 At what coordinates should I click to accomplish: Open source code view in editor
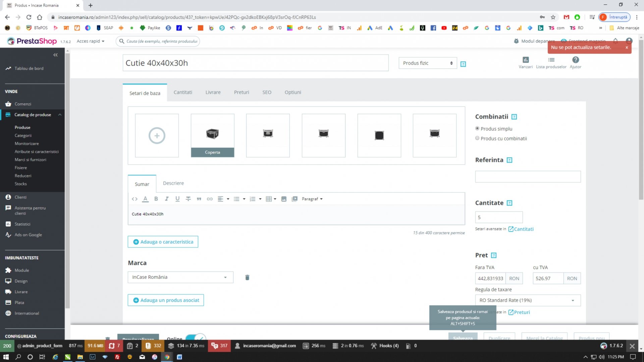(135, 199)
